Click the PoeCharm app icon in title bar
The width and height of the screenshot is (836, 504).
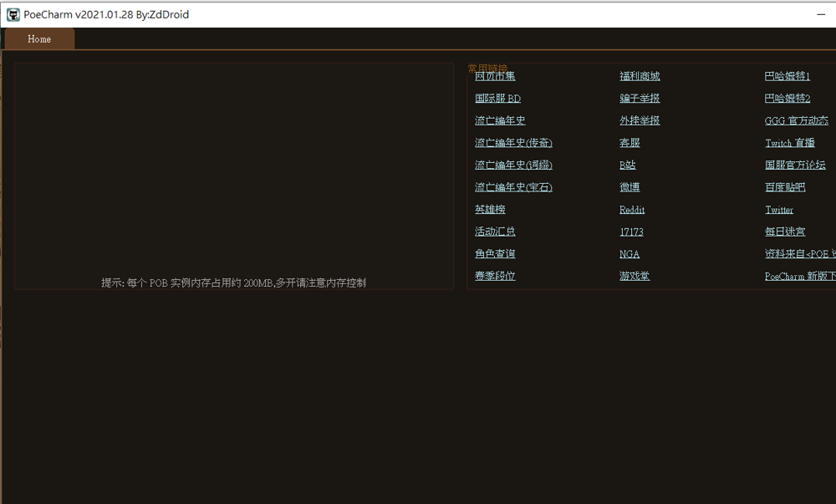coord(13,14)
